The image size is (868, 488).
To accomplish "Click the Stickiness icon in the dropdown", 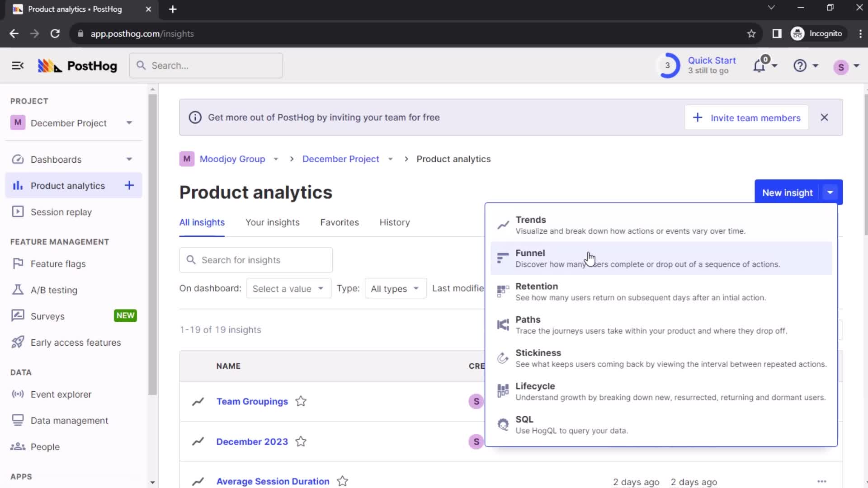I will click(x=503, y=358).
